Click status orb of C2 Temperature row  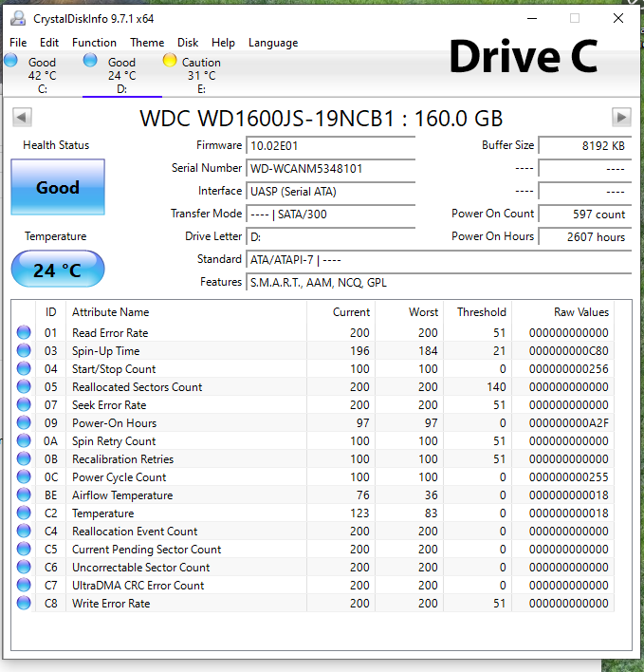(x=24, y=513)
